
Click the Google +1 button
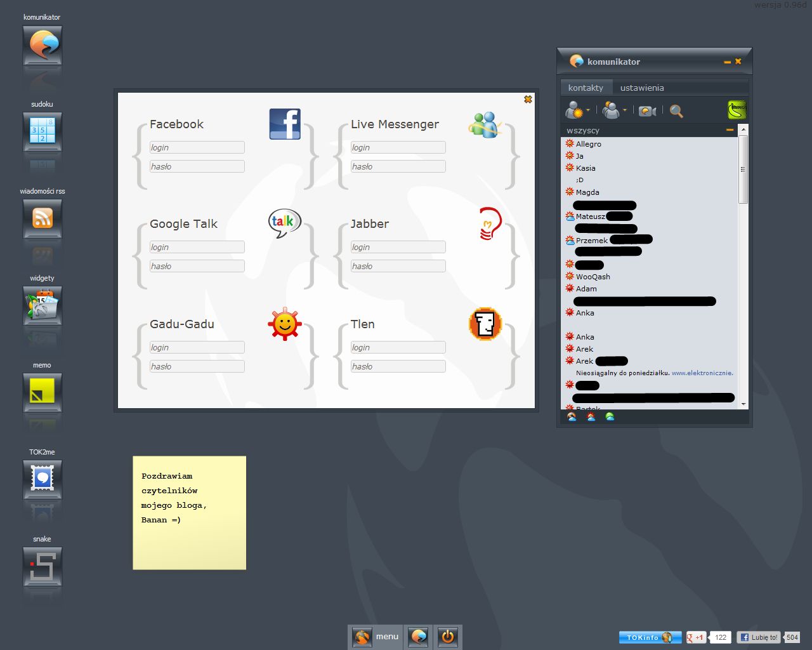(x=696, y=637)
